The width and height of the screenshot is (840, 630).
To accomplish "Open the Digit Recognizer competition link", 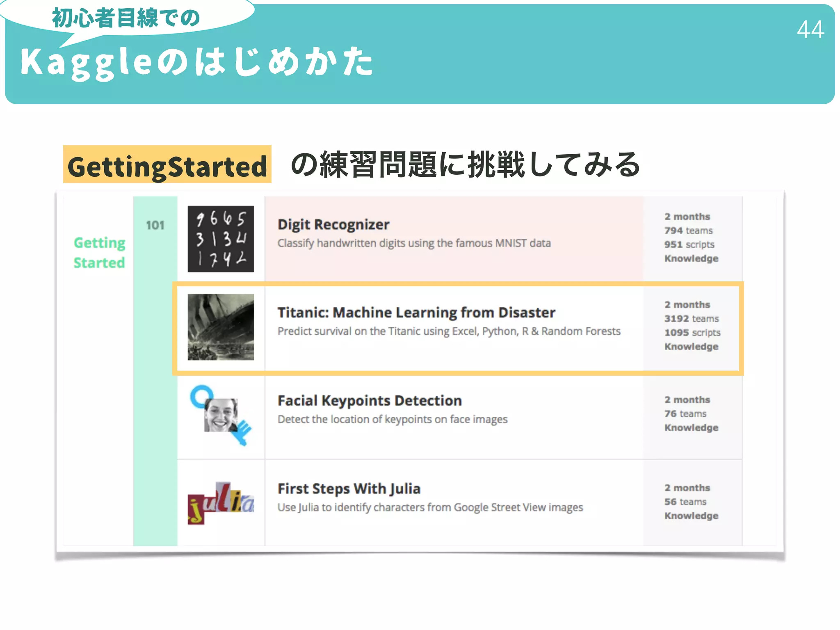I will click(333, 224).
